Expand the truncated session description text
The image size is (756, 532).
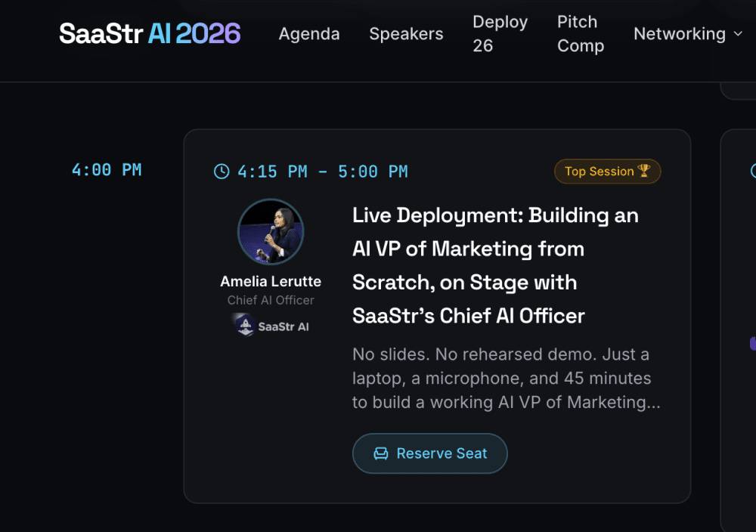click(x=506, y=379)
